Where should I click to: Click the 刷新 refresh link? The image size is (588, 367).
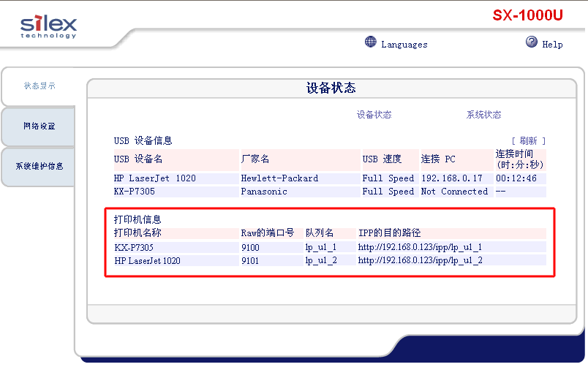coord(528,141)
